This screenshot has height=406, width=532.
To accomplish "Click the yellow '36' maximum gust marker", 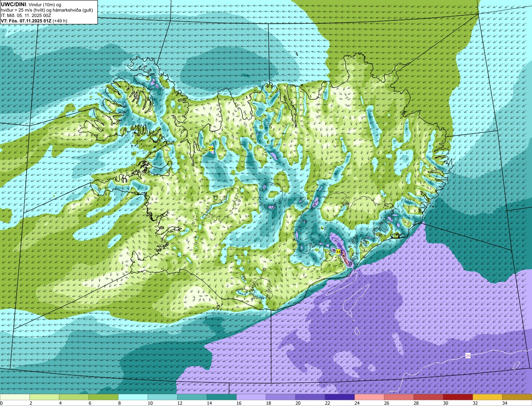I will tap(338, 252).
